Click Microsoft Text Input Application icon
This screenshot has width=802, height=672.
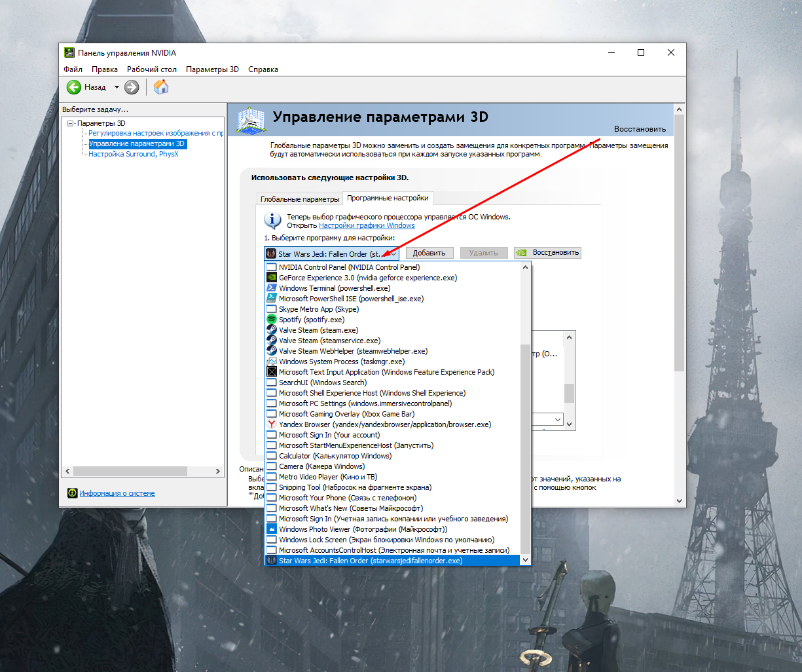(x=272, y=372)
